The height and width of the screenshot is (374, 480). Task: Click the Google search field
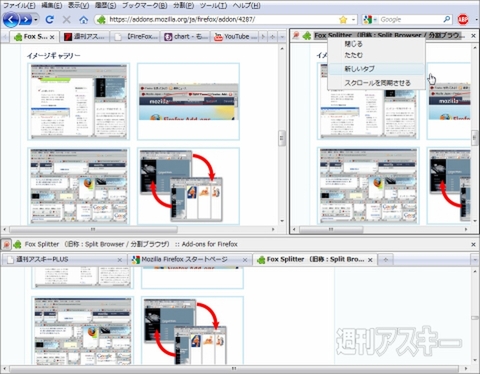click(x=411, y=20)
